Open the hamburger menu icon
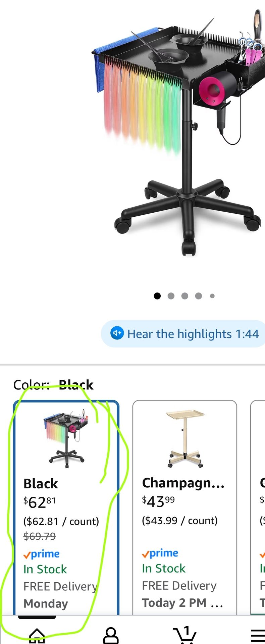Screen dimensions: 265x644 [x=258, y=636]
